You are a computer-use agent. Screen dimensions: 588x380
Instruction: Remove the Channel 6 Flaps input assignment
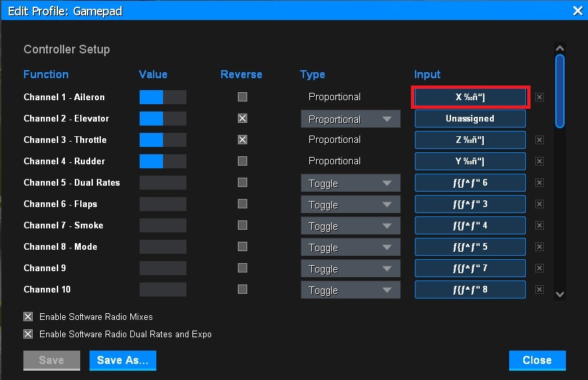(x=539, y=204)
